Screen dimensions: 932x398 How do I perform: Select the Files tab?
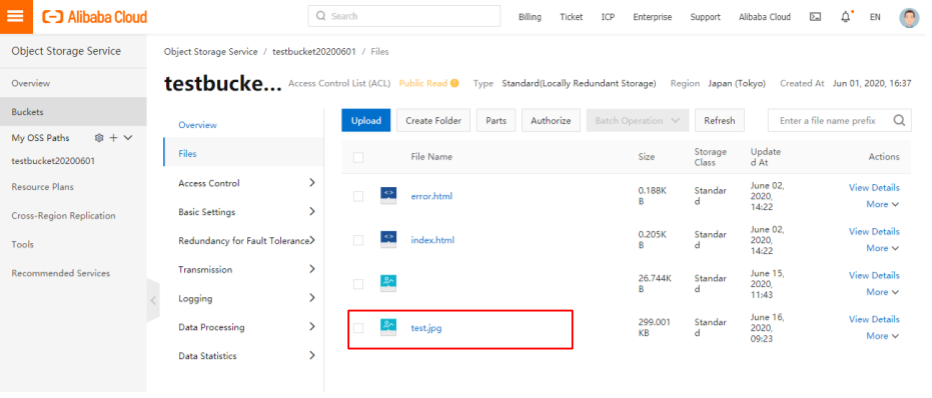tap(243, 153)
